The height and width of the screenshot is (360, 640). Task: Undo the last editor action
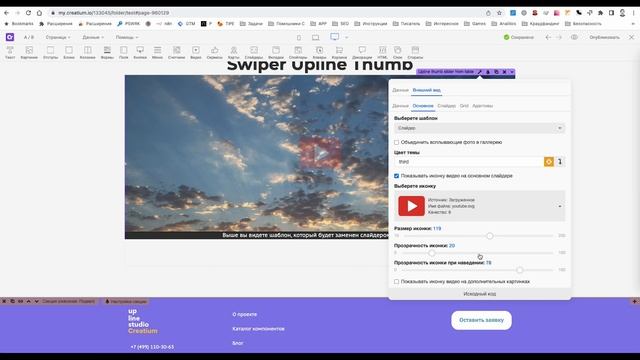pos(548,37)
